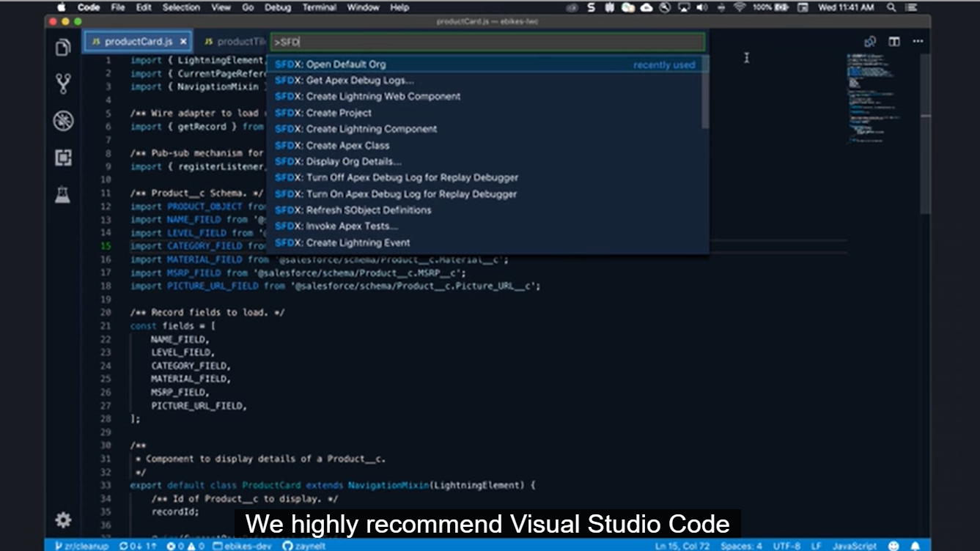
Task: Open the Selection menu
Action: [x=181, y=7]
